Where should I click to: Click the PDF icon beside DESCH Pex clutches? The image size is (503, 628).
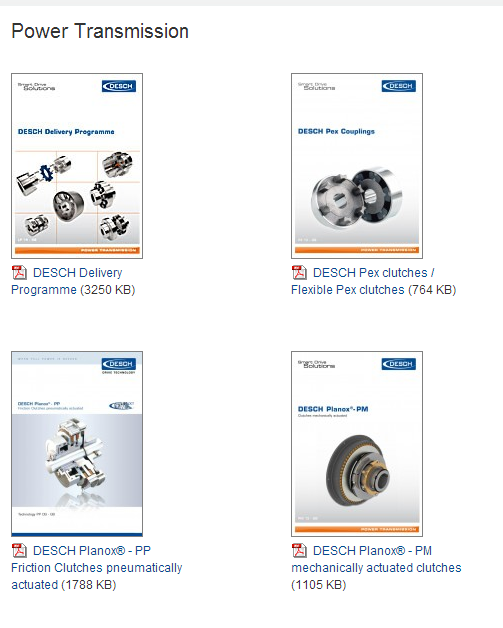pyautogui.click(x=299, y=272)
